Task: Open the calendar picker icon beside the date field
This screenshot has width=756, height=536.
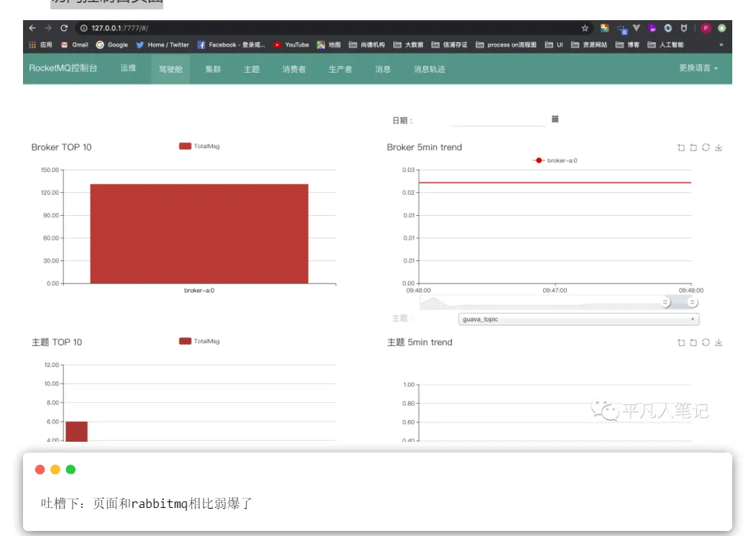Action: (x=555, y=119)
